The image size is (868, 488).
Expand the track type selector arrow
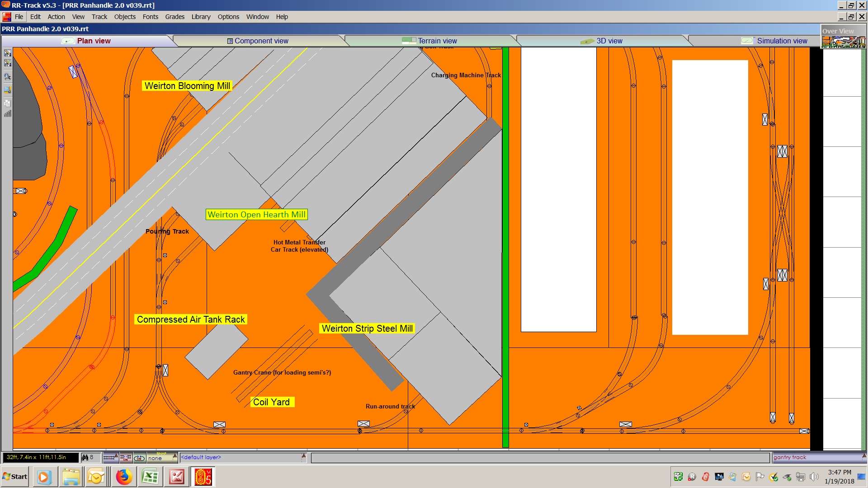116,455
